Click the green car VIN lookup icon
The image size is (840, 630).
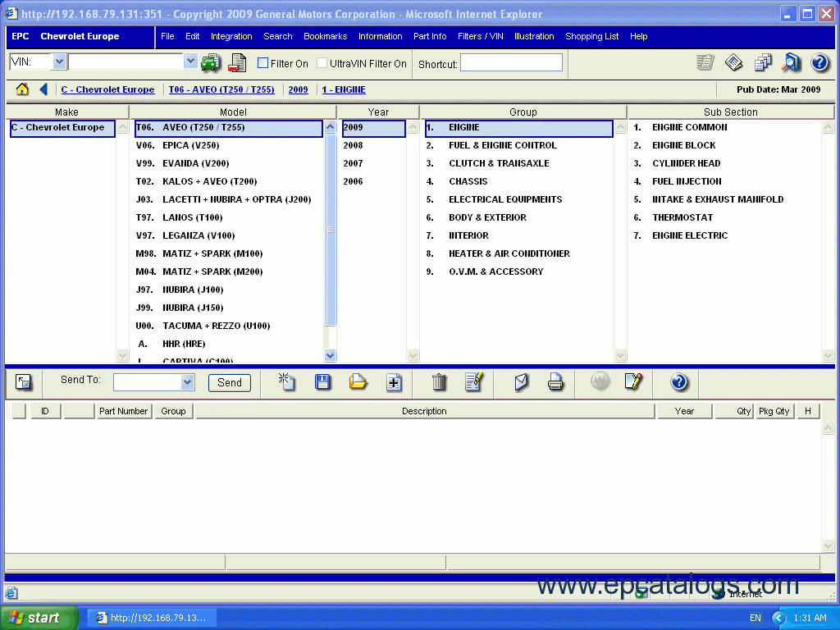pos(211,62)
